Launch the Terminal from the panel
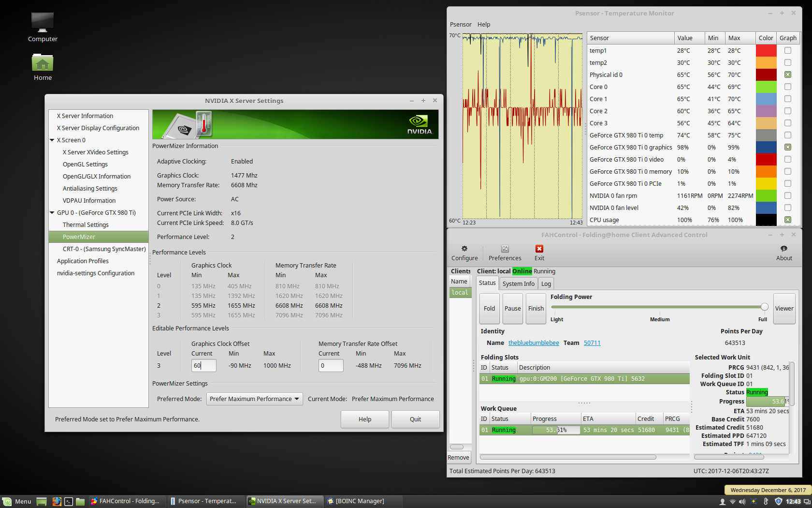The image size is (812, 508). coord(69,501)
